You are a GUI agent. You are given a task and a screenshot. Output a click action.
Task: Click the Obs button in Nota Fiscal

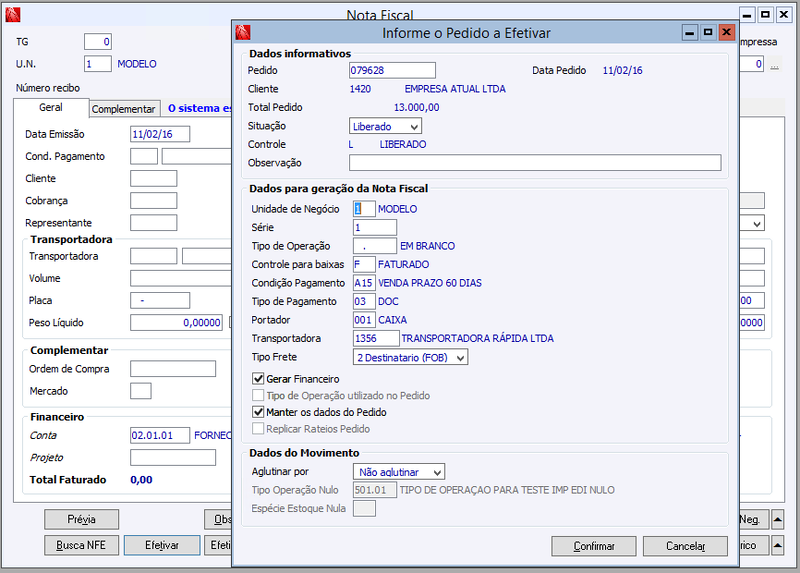[x=219, y=519]
